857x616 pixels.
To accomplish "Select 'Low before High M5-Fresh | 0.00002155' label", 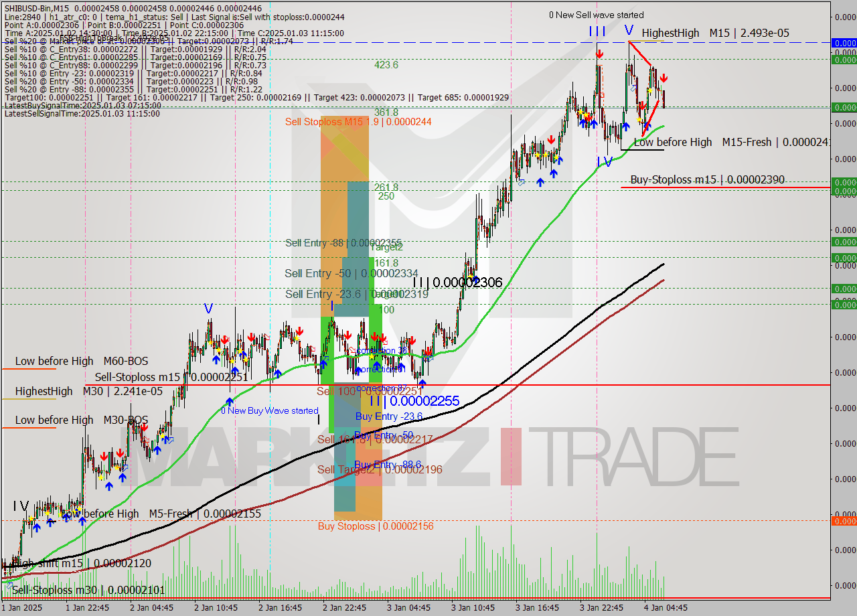I will tap(161, 514).
